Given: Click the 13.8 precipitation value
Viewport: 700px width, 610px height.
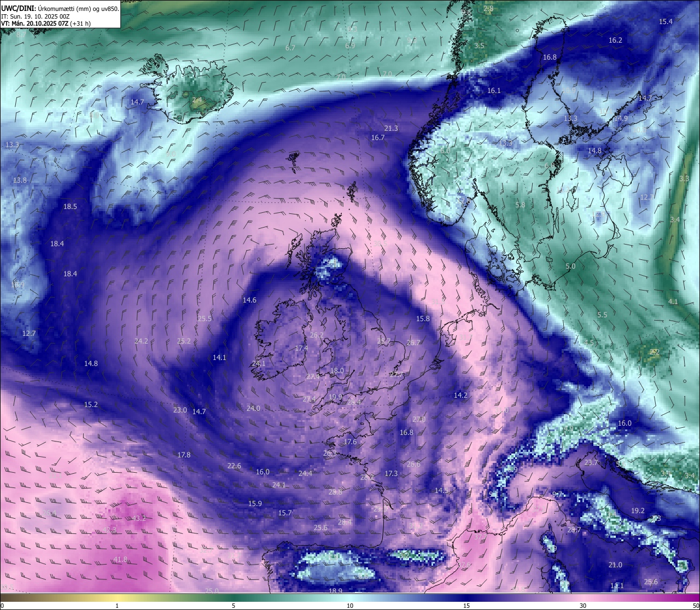Looking at the screenshot, I should (20, 180).
